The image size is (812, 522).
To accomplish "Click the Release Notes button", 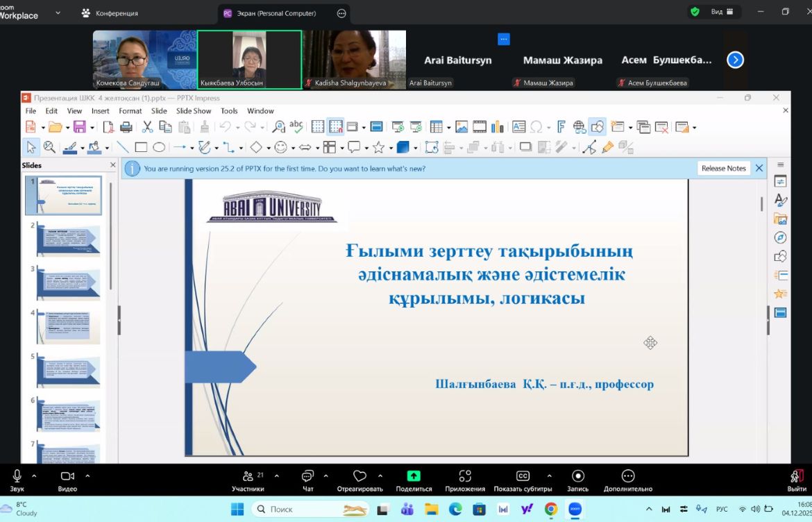I will 723,168.
